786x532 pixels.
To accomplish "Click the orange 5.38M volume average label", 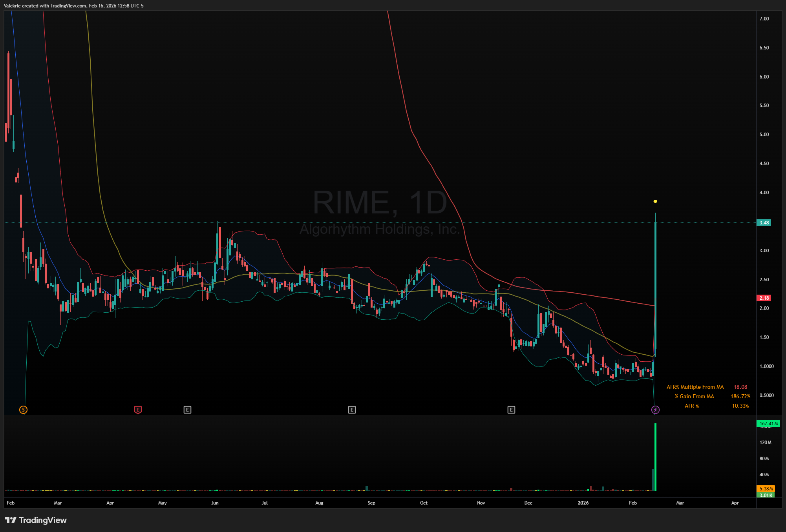I will point(766,489).
